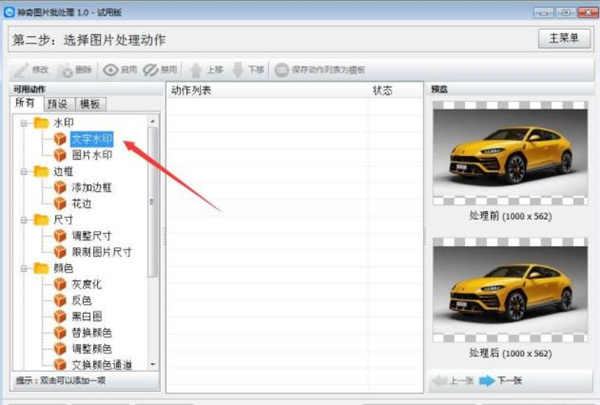The height and width of the screenshot is (405, 600).
Task: Minimize the 神奇图片批处理 window
Action: 543,13
